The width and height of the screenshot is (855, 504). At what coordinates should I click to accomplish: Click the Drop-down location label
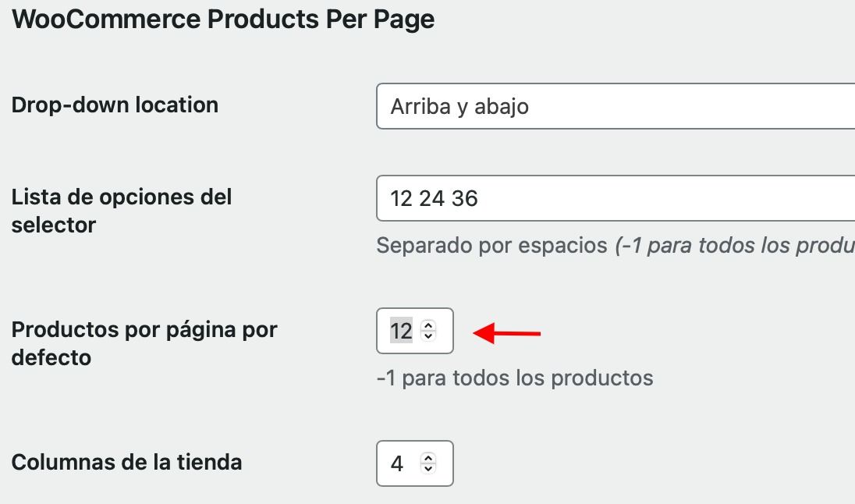(115, 105)
